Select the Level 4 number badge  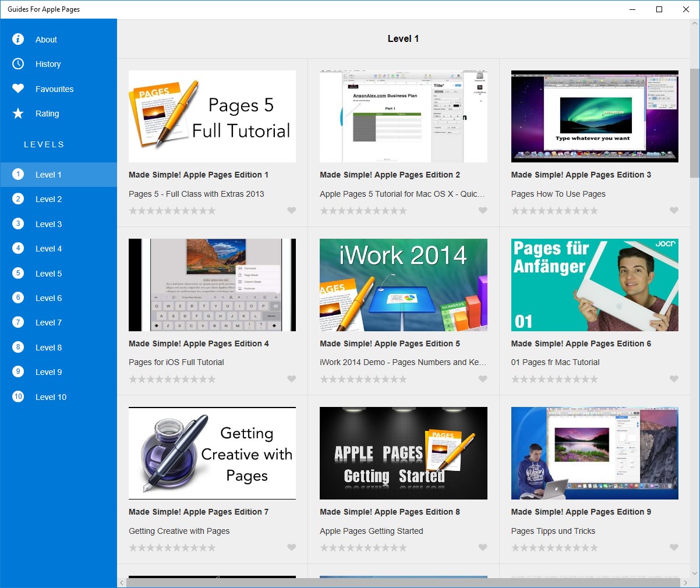18,248
